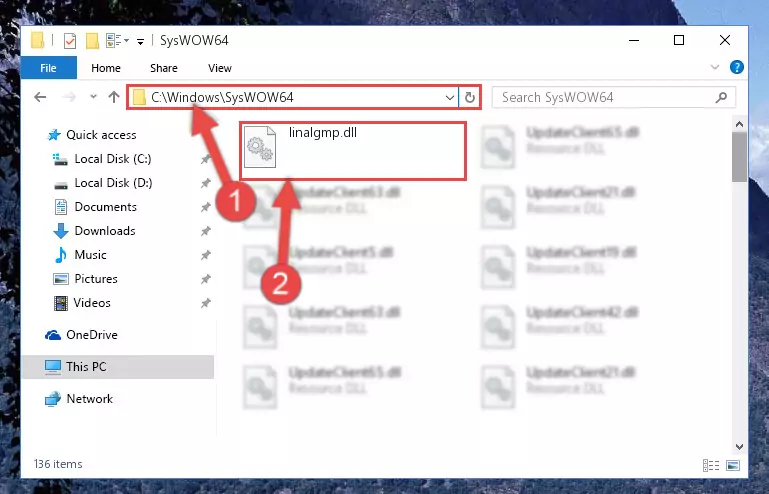Click the This PC monitor icon

(53, 367)
